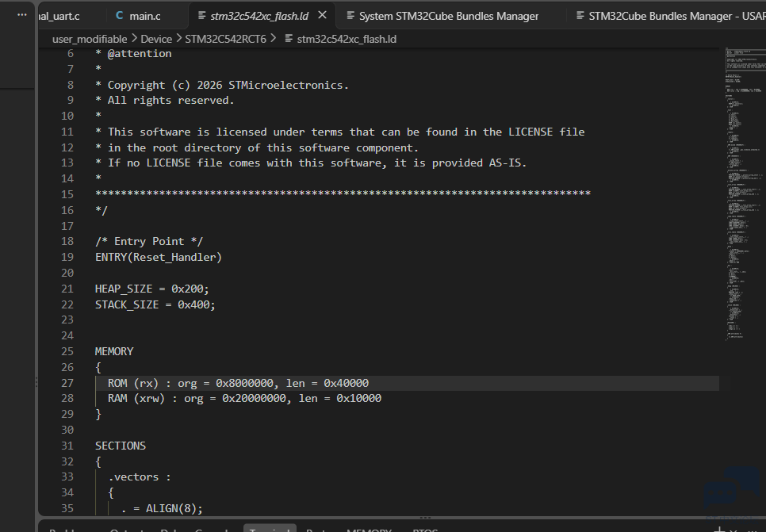The height and width of the screenshot is (532, 766).
Task: Switch to STM32Cube Bundles Manager - USAR tab
Action: 676,16
